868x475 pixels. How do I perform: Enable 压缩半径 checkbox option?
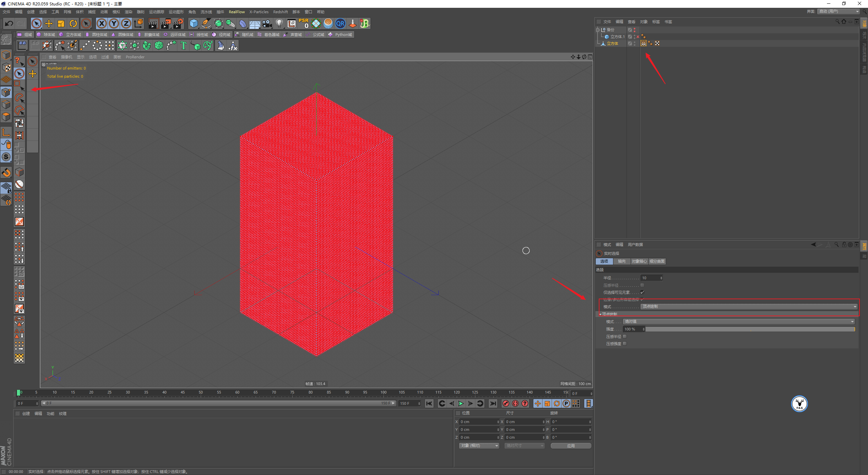pos(625,336)
